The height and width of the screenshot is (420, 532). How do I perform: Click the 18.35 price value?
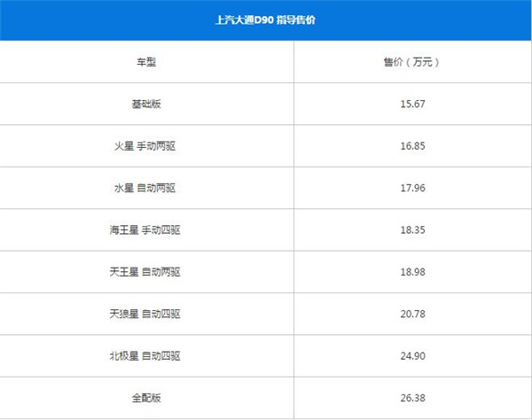[412, 229]
